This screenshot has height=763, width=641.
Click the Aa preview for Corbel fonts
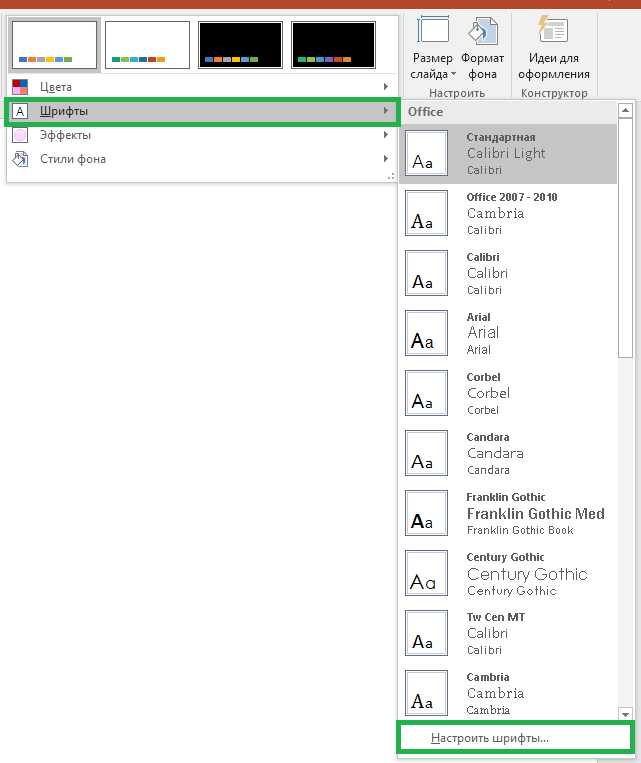(426, 393)
